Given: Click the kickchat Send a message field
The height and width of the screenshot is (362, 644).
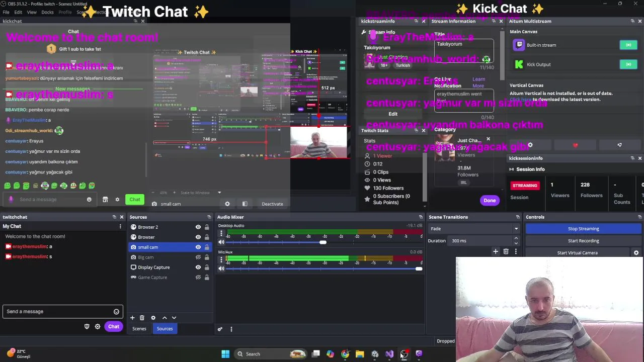Looking at the screenshot, I should pyautogui.click(x=50, y=200).
